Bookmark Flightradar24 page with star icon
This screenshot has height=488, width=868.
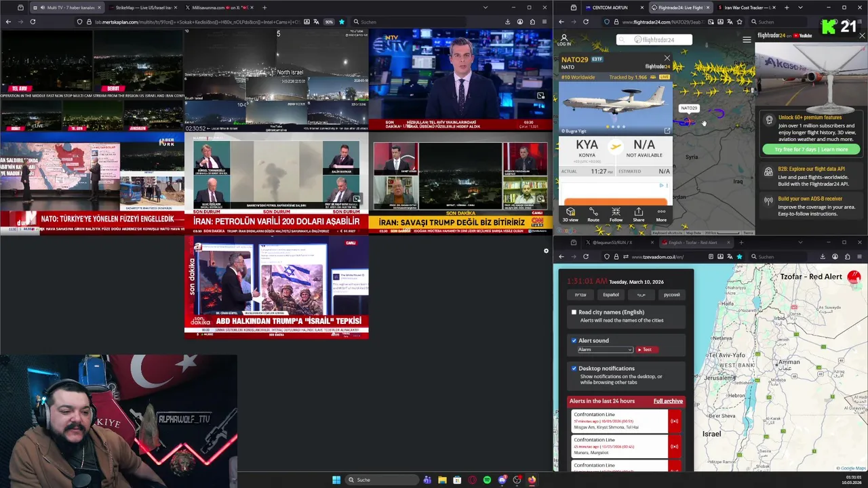pos(738,22)
